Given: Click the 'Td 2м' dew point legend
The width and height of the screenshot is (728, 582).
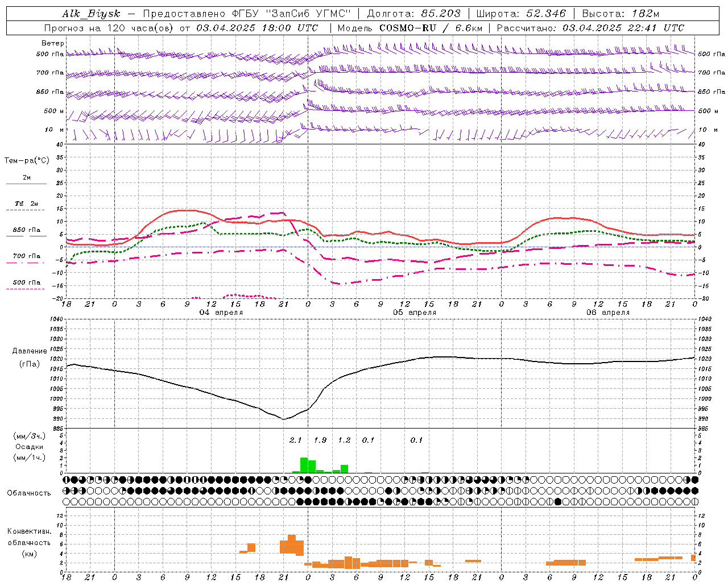Looking at the screenshot, I should click(x=26, y=203).
